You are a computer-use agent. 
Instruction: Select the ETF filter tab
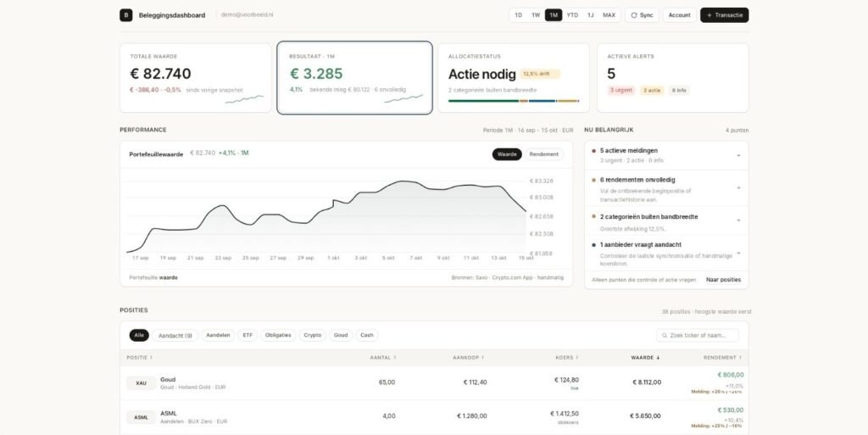click(248, 336)
